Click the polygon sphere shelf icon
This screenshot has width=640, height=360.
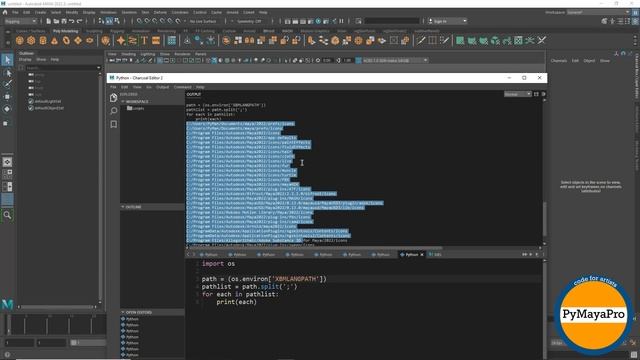(x=20, y=40)
